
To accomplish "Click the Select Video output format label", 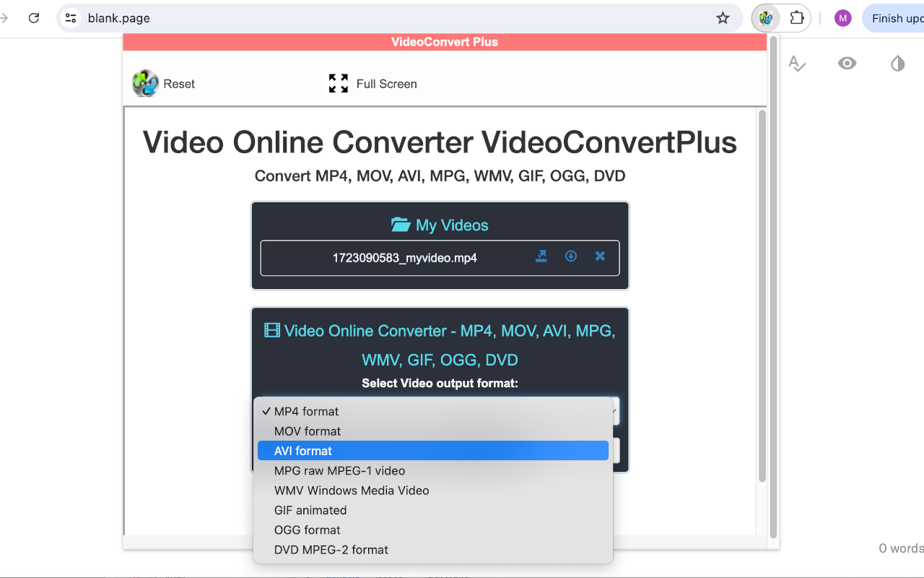I will click(x=440, y=383).
